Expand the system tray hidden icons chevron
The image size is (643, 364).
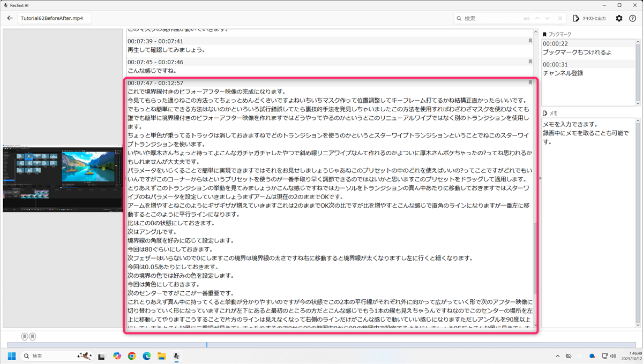click(x=557, y=356)
